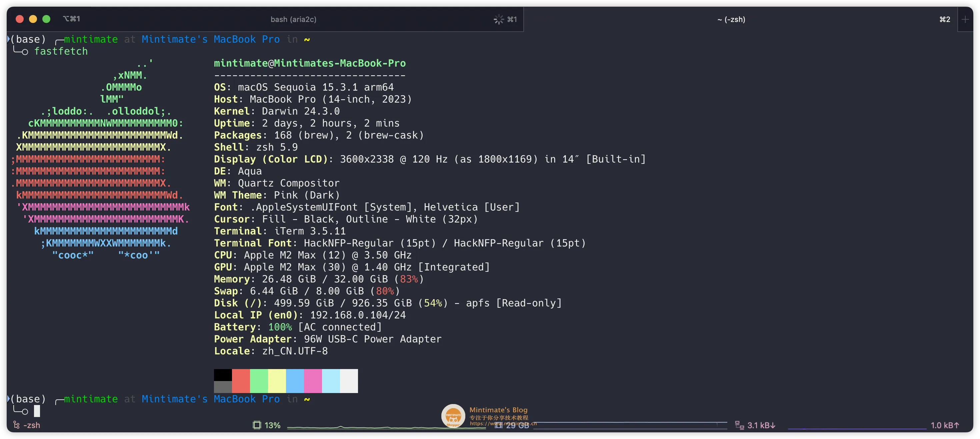The height and width of the screenshot is (439, 980).
Task: Click the ⌘2 badge on the -zsh tab
Action: point(945,19)
